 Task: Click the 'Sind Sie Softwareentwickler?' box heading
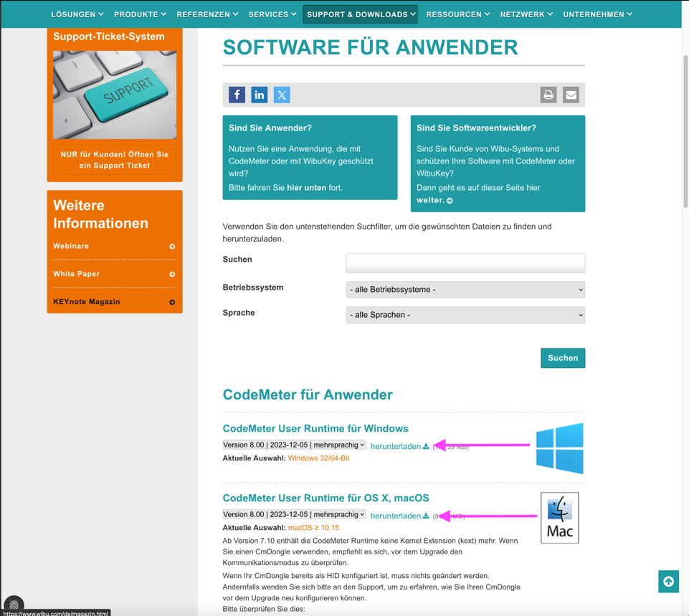[x=476, y=128]
